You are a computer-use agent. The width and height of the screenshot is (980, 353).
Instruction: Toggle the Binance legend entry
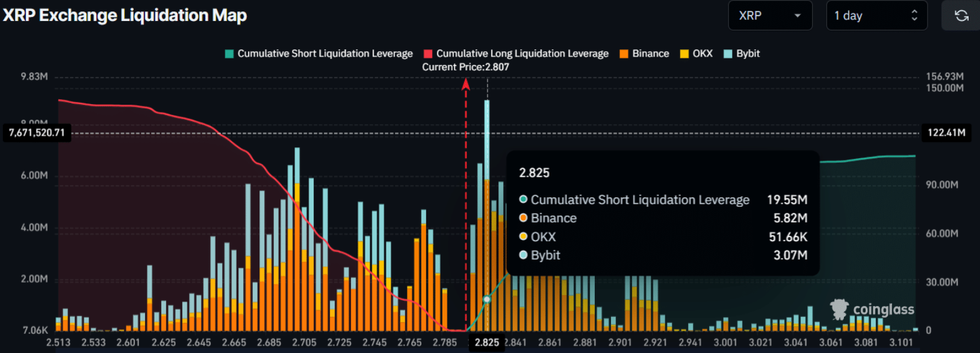click(644, 54)
